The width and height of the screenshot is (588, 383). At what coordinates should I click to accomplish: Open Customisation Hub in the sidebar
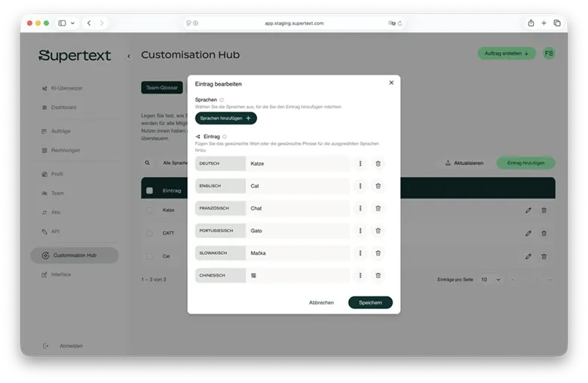[x=74, y=255]
